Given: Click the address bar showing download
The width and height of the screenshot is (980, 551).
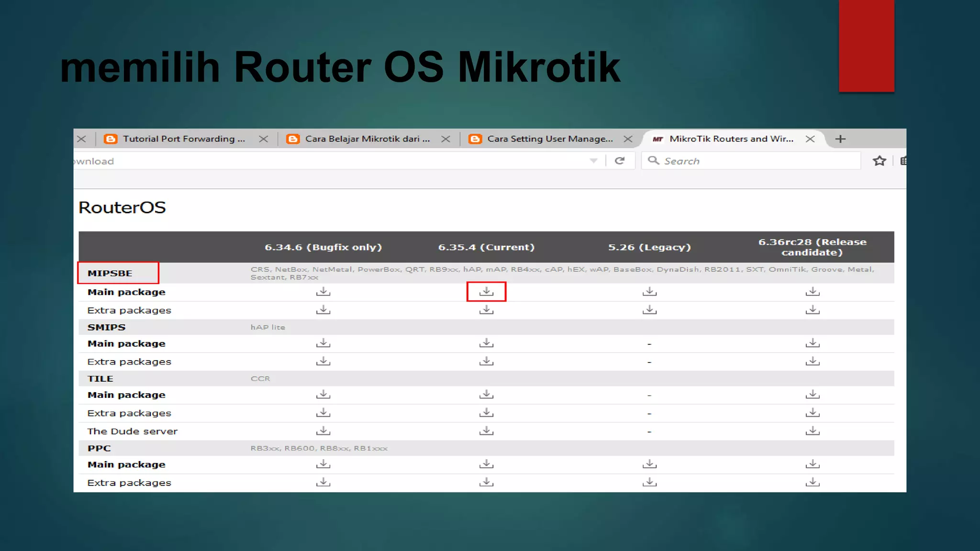Looking at the screenshot, I should 330,161.
